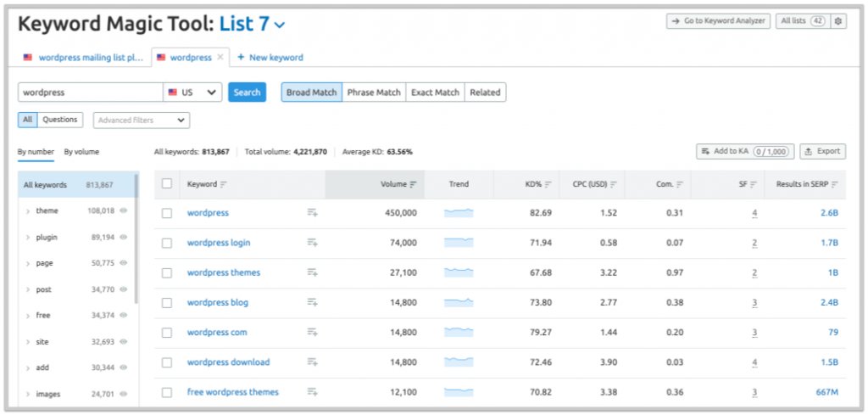Sort groups By number
This screenshot has height=415, width=868.
pyautogui.click(x=36, y=152)
